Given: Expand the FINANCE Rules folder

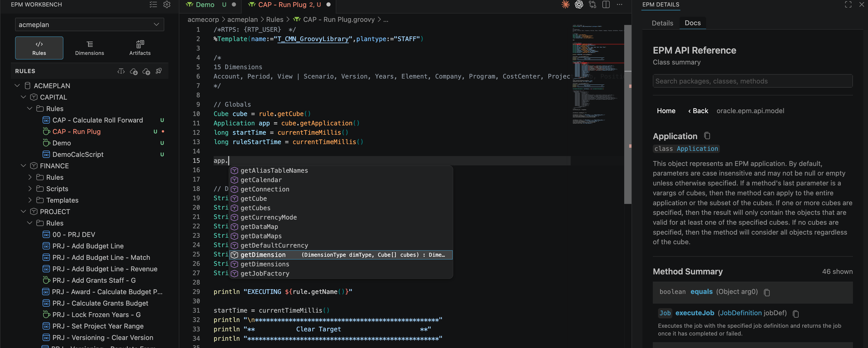Looking at the screenshot, I should (x=30, y=177).
